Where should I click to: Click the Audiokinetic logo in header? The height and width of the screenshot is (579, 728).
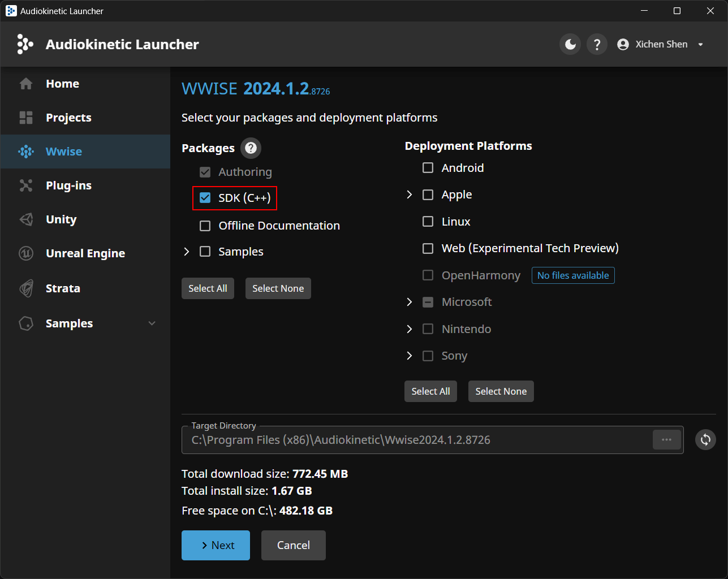(x=25, y=44)
